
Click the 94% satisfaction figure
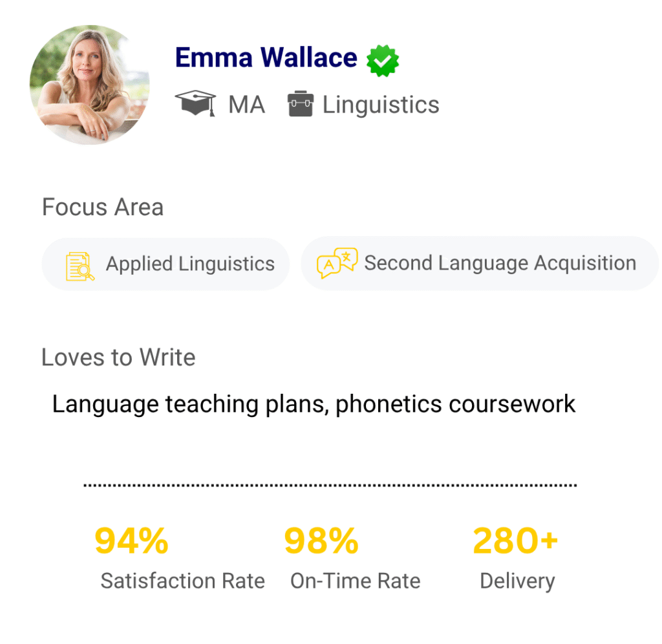tap(131, 541)
